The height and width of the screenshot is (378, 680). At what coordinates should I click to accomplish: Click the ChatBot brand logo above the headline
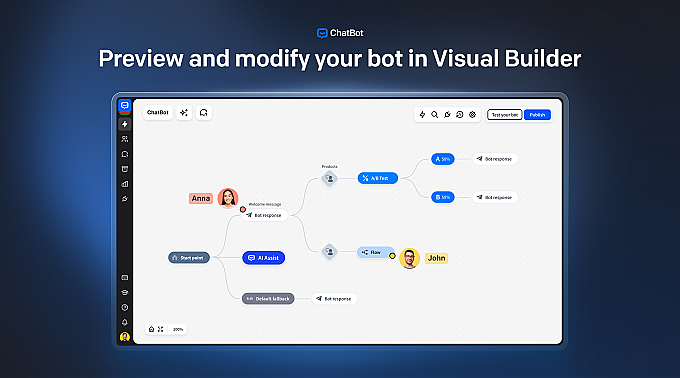[340, 33]
